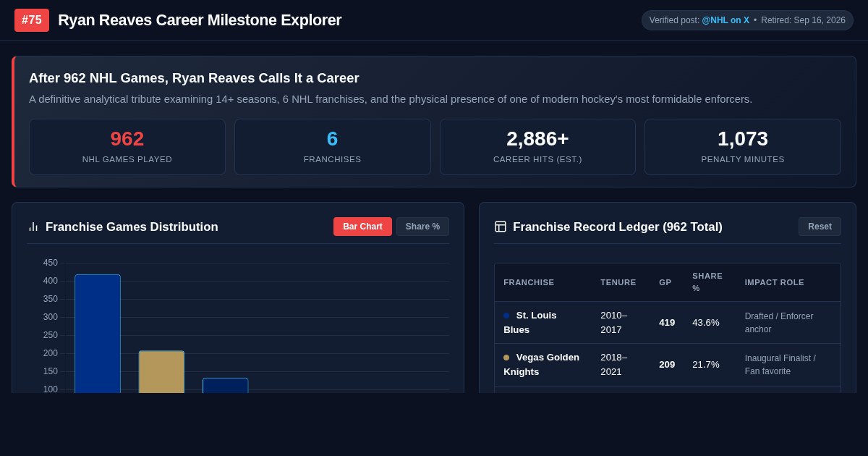The height and width of the screenshot is (456, 868).
Task: Click the Inaugural Finalist / Fan favorite cell
Action: pyautogui.click(x=780, y=365)
